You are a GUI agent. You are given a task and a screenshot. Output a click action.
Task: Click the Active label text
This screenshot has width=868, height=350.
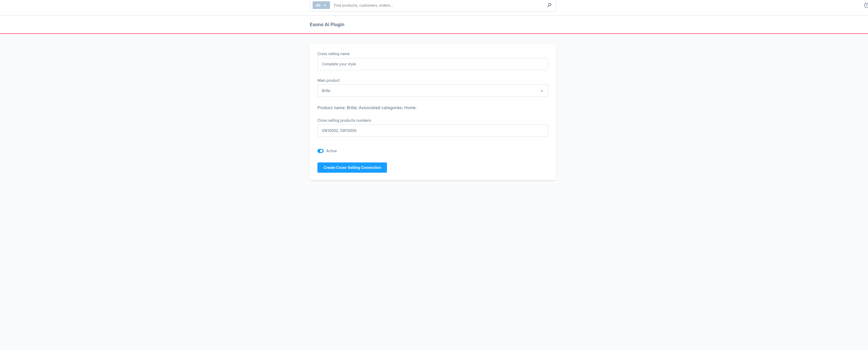pyautogui.click(x=331, y=151)
